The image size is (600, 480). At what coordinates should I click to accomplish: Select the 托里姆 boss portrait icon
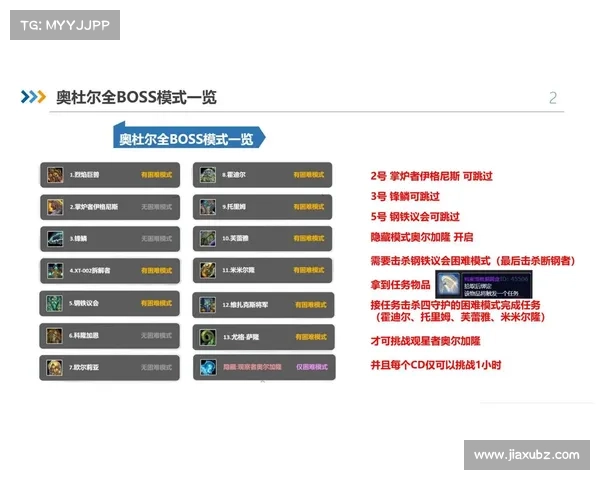(x=208, y=207)
